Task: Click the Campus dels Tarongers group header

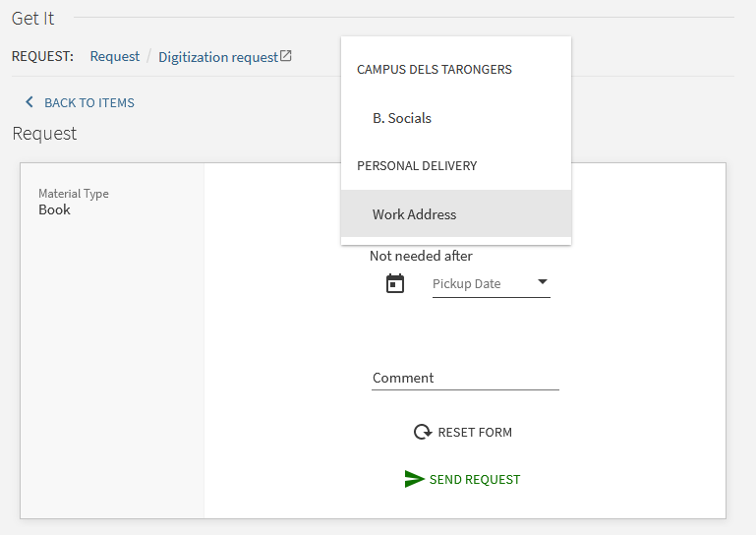Action: point(434,70)
